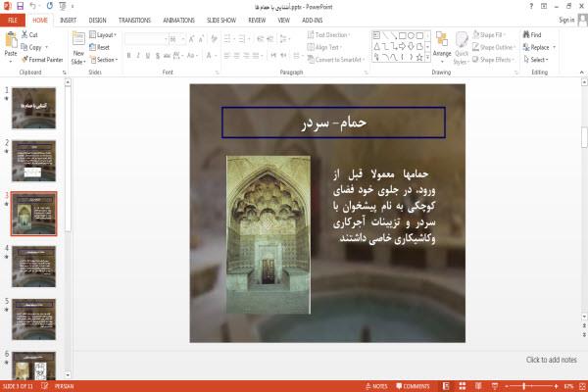Click to add notes area
Viewport: 588px width, 392px height.
pos(551,360)
